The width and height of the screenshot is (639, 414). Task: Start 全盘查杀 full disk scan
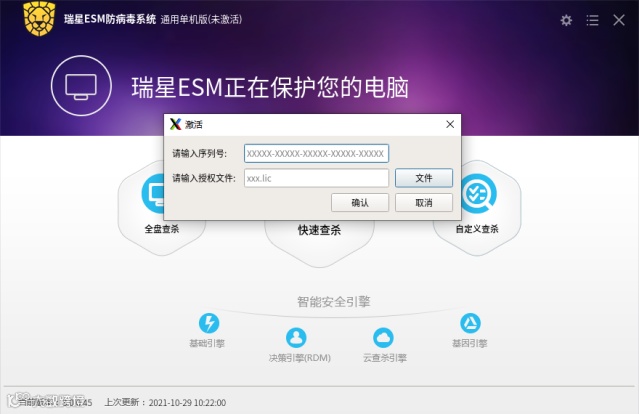click(x=162, y=229)
